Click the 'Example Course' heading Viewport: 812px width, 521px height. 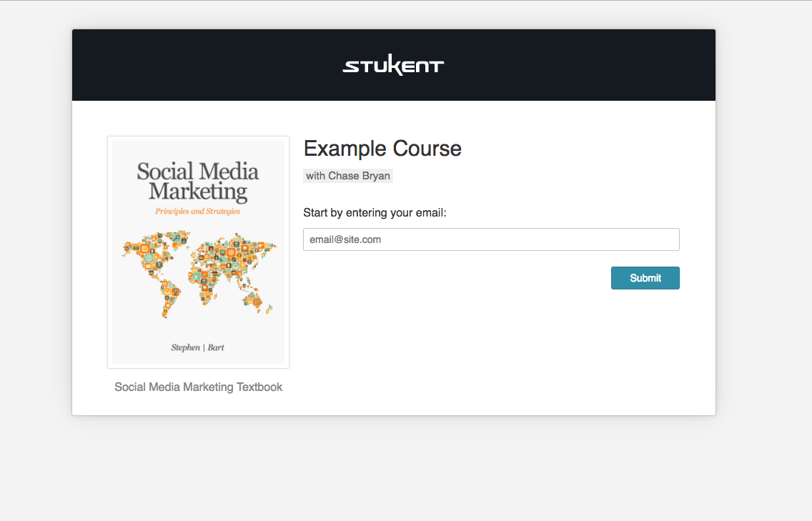(x=382, y=149)
